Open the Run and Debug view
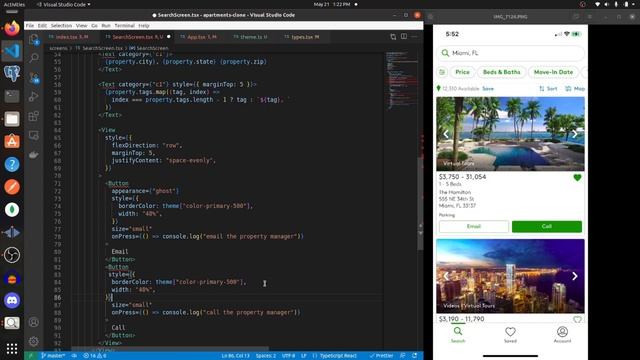This screenshot has height=360, width=640. pos(34,97)
